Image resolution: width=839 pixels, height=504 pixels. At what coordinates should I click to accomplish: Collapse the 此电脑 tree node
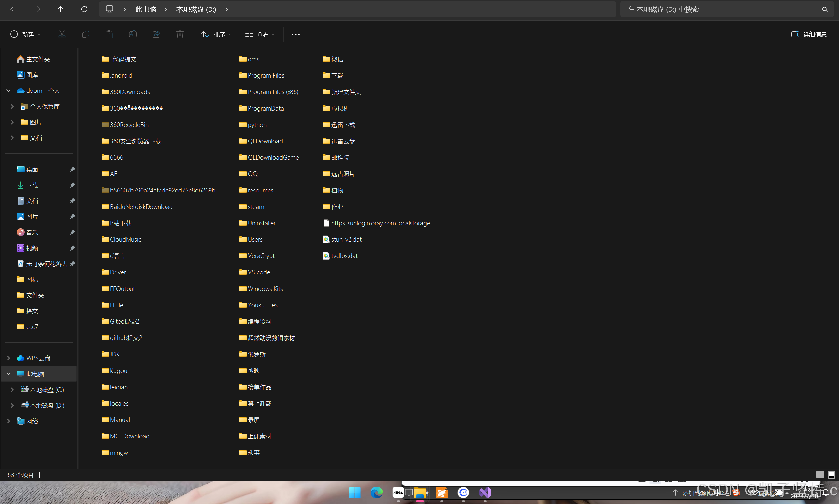coord(9,373)
